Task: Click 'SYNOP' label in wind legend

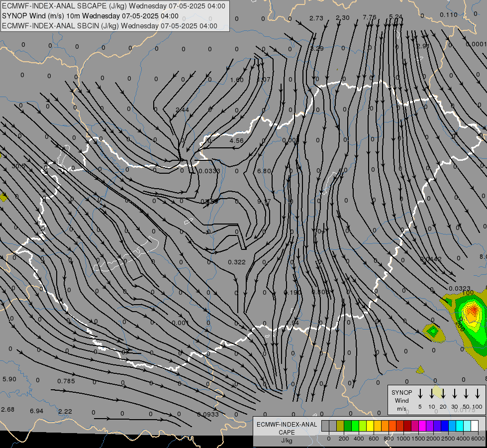Action: coord(401,392)
